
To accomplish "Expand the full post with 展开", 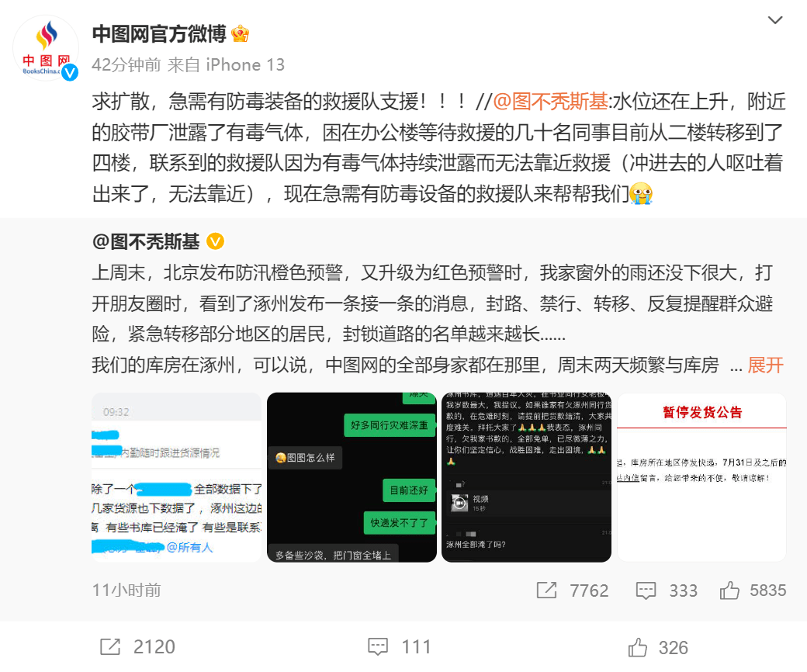I will (x=765, y=365).
